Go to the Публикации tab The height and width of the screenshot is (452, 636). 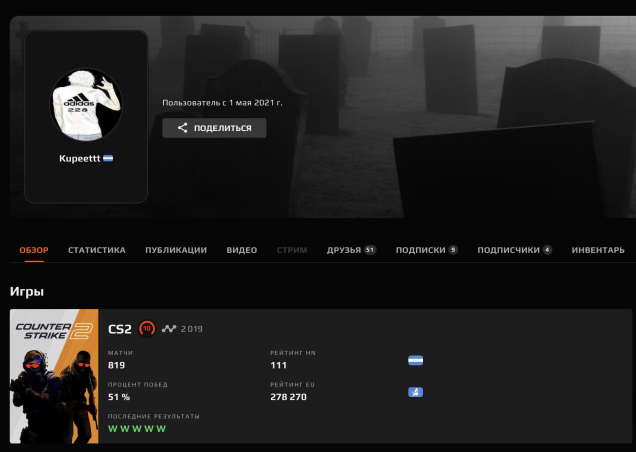pyautogui.click(x=175, y=250)
